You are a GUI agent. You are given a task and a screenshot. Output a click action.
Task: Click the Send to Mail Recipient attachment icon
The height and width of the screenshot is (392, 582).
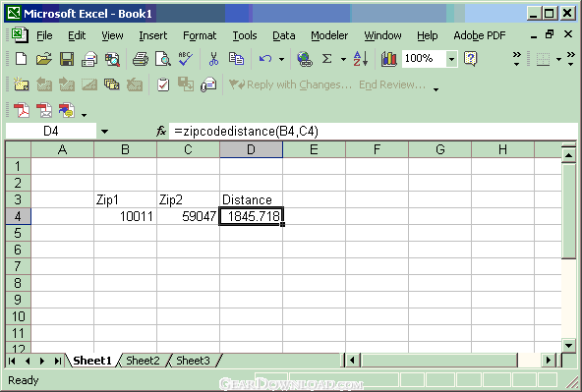pyautogui.click(x=208, y=84)
